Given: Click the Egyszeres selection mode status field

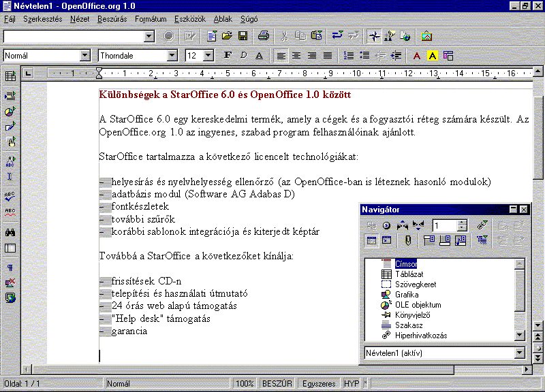Looking at the screenshot, I should pyautogui.click(x=319, y=384).
